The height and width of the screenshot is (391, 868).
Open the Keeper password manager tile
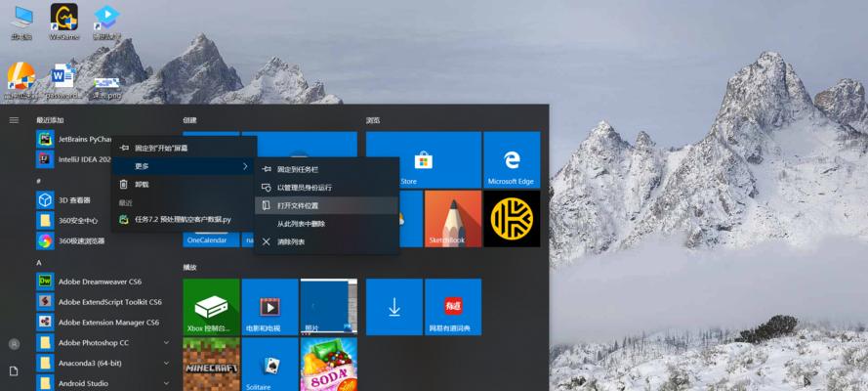[512, 219]
